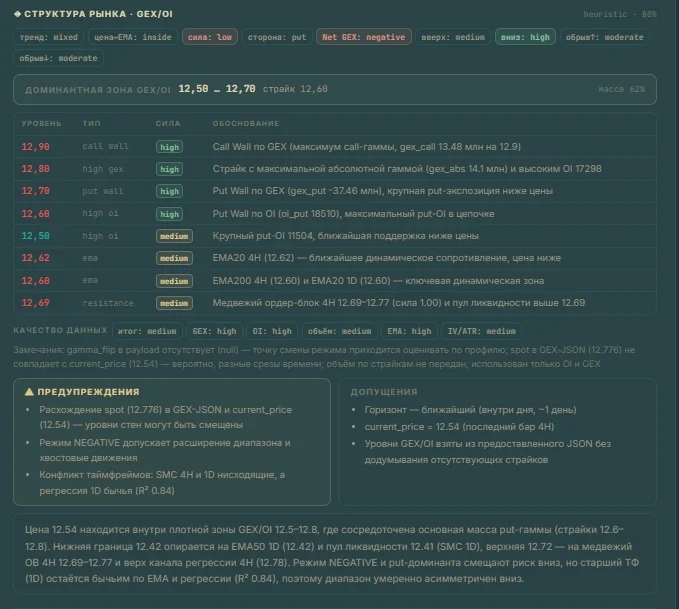679x609 pixels.
Task: Select the 12,69 resistance level value
Action: tap(36, 303)
